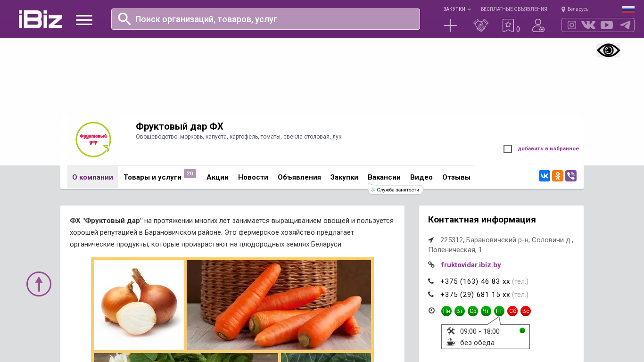644x362 pixels.
Task: Go to the Новости tab
Action: click(253, 177)
